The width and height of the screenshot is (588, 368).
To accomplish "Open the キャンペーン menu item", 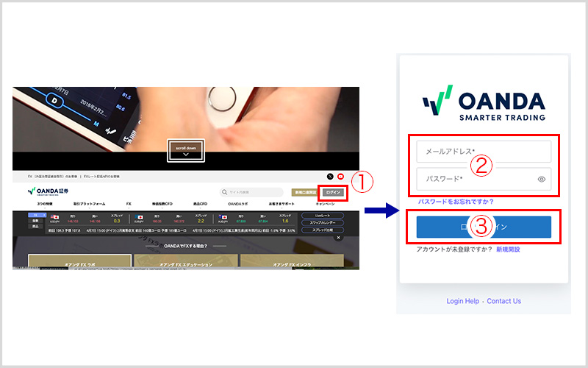I will (325, 204).
